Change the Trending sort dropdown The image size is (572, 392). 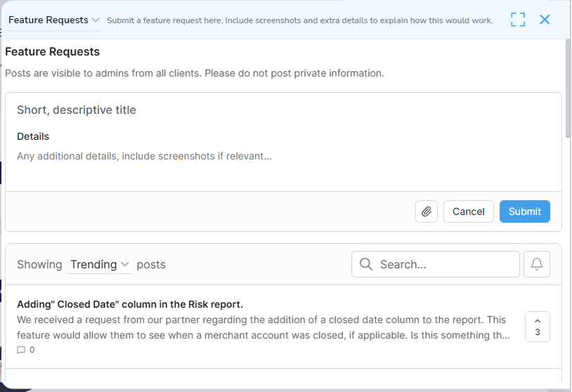[100, 265]
